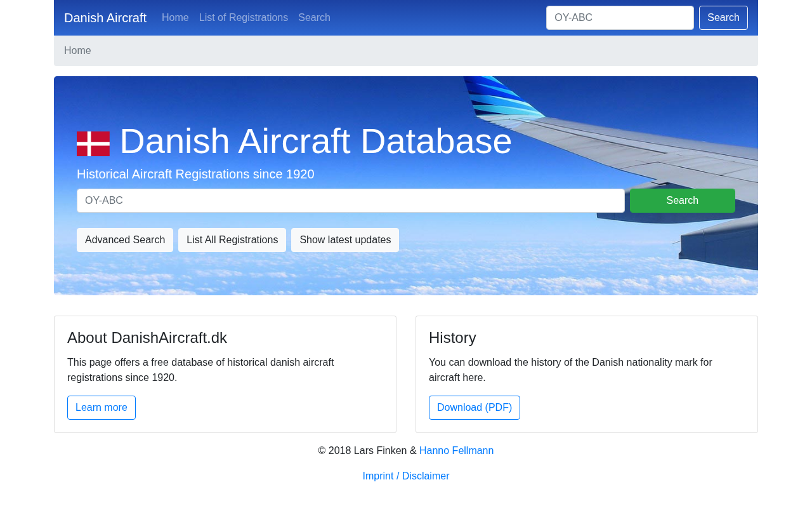The height and width of the screenshot is (508, 812).
Task: Focus the main OY-ABC registration field
Action: [x=351, y=201]
